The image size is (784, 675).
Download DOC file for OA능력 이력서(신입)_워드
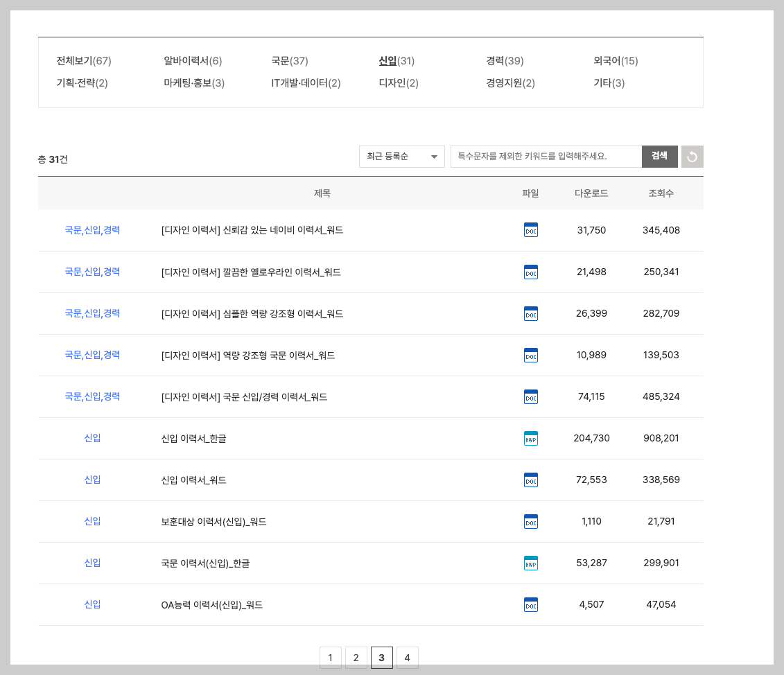[x=531, y=604]
